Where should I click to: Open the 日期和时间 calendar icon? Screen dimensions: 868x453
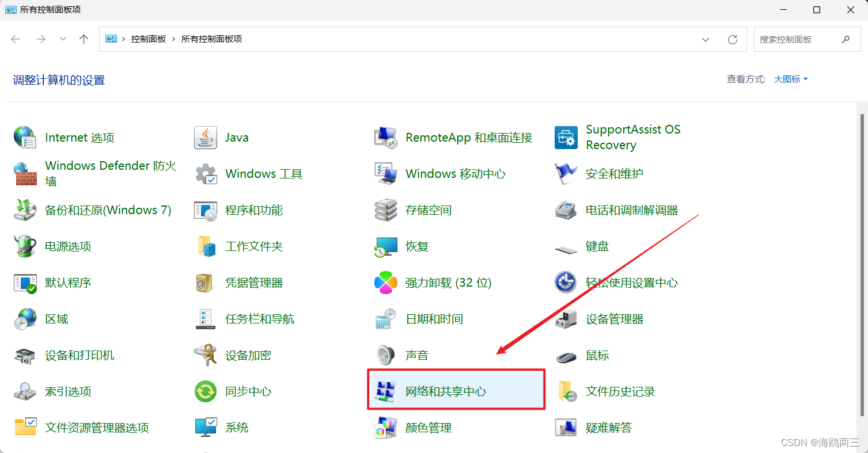coord(386,319)
